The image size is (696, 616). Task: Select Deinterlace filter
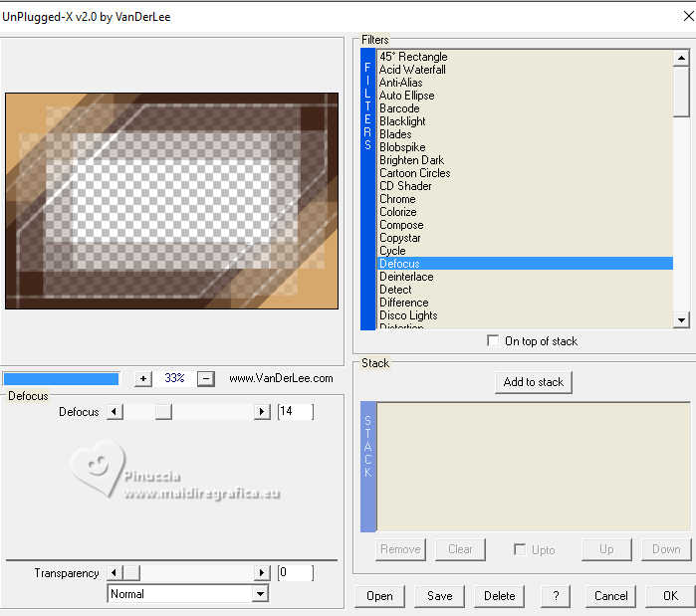pyautogui.click(x=525, y=277)
